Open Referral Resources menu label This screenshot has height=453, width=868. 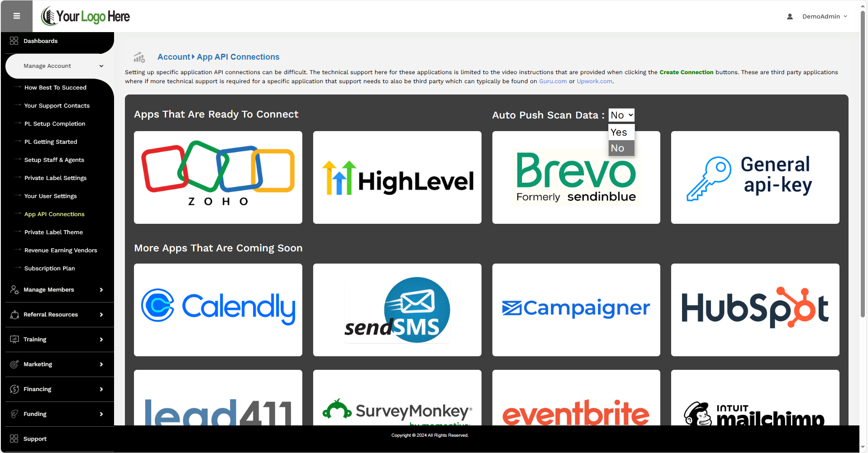pos(51,315)
